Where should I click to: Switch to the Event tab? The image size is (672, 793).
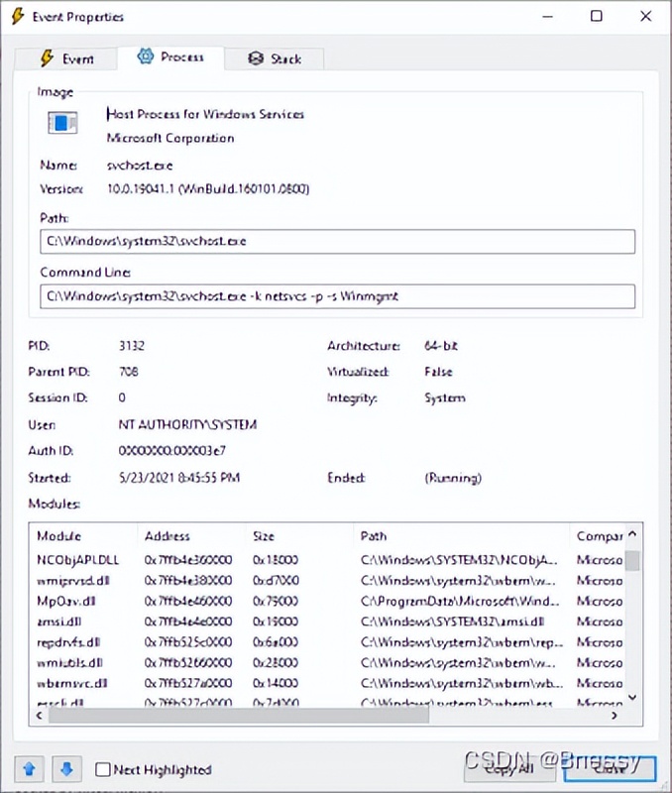pos(67,58)
